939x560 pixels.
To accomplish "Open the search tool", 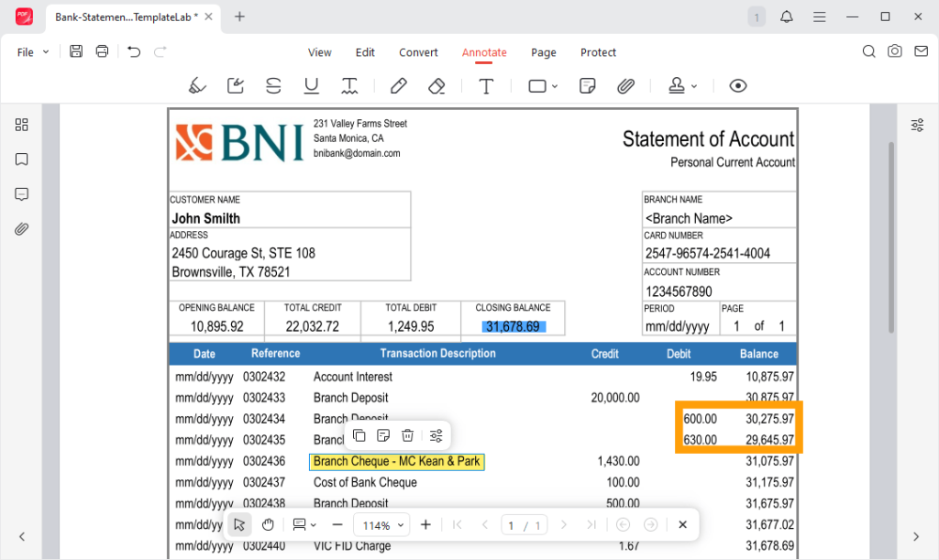I will click(868, 51).
